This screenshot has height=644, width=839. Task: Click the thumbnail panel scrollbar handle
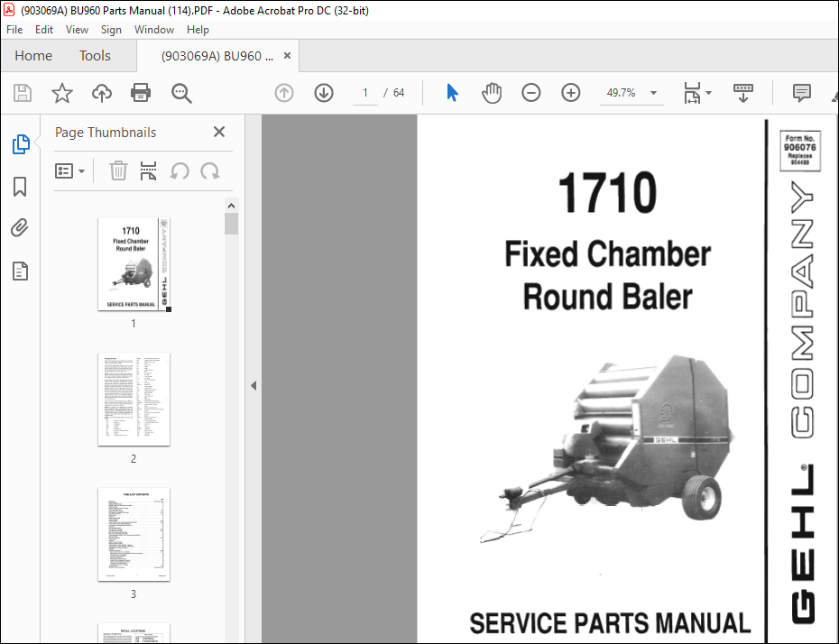(231, 224)
